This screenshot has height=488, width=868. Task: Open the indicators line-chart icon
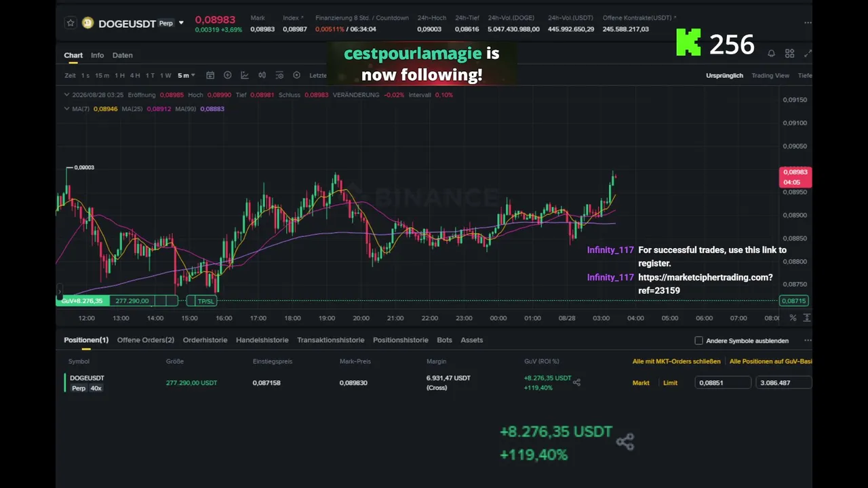click(x=245, y=75)
